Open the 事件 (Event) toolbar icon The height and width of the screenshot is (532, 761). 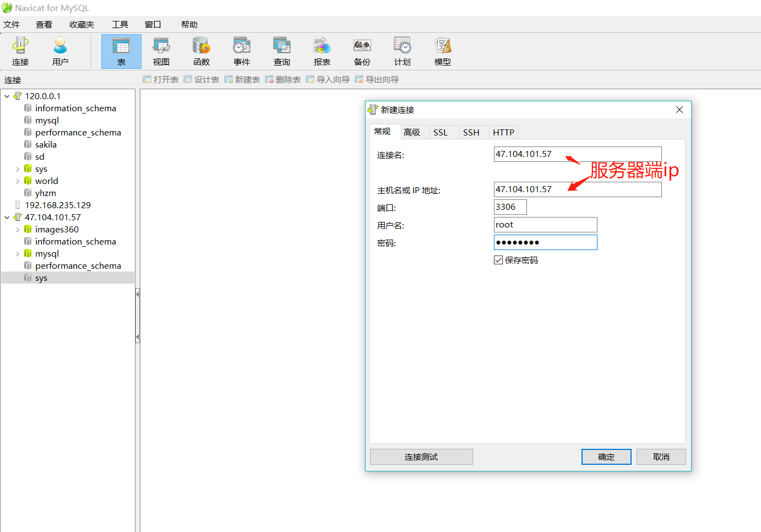click(x=242, y=51)
